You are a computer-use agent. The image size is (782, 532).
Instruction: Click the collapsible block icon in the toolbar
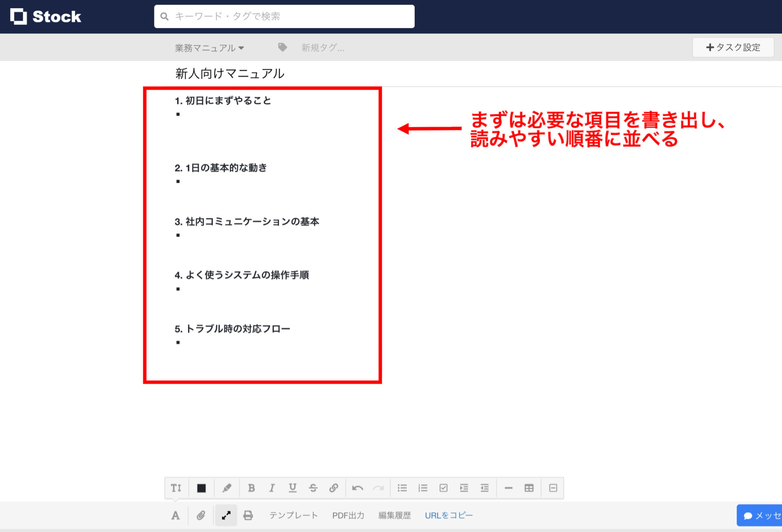(553, 488)
